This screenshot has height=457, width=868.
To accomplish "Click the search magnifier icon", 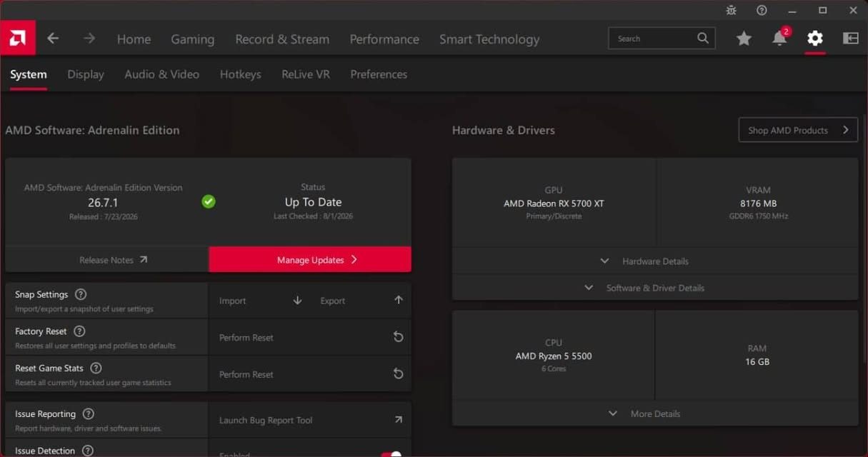I will click(x=703, y=39).
